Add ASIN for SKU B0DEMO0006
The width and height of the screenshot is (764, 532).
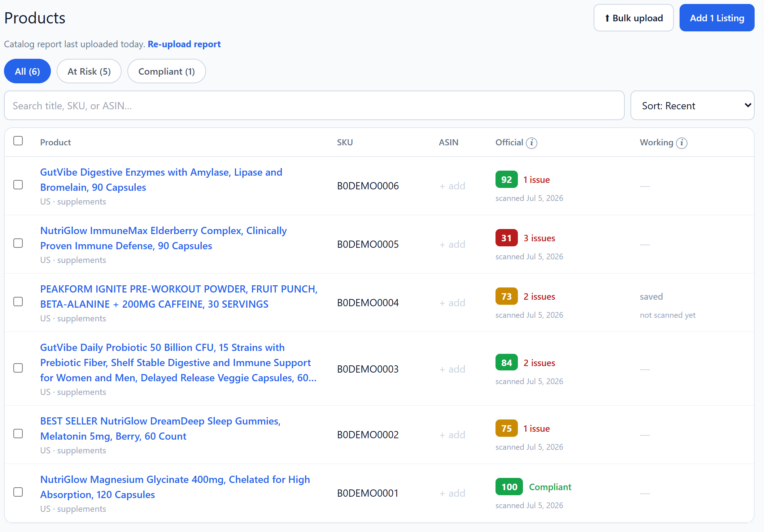tap(452, 186)
